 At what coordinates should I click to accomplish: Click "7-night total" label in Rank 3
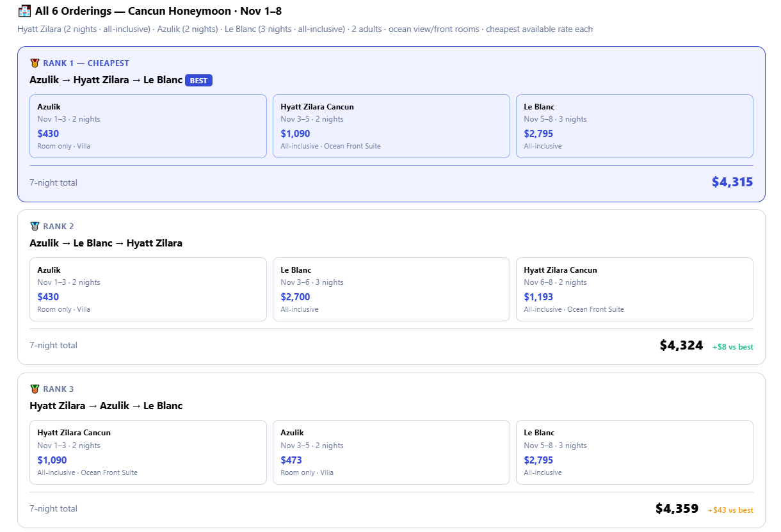53,508
